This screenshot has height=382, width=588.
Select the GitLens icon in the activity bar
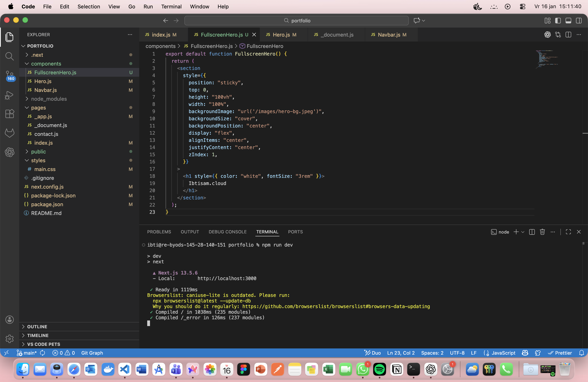[x=9, y=133]
